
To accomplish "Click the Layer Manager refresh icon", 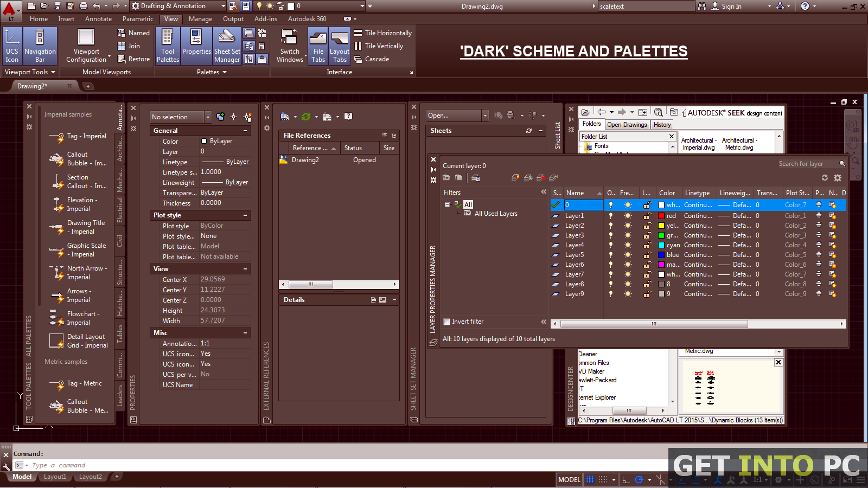I will click(825, 178).
